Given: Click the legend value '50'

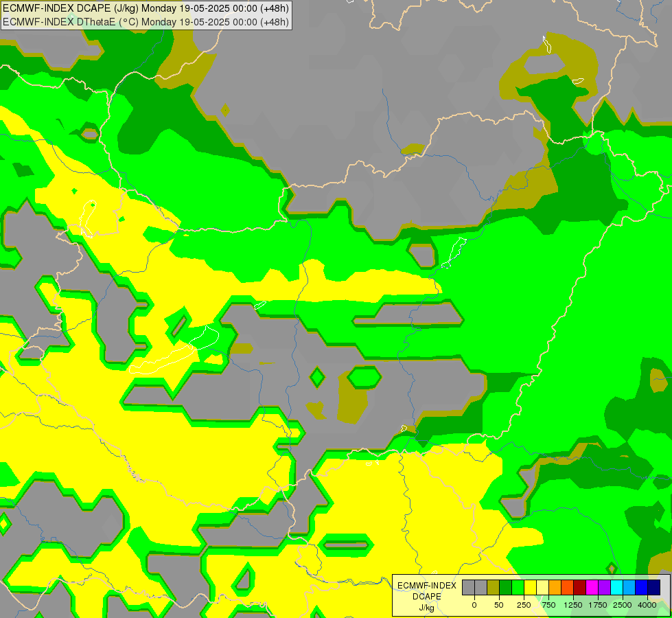Looking at the screenshot, I should click(499, 605).
